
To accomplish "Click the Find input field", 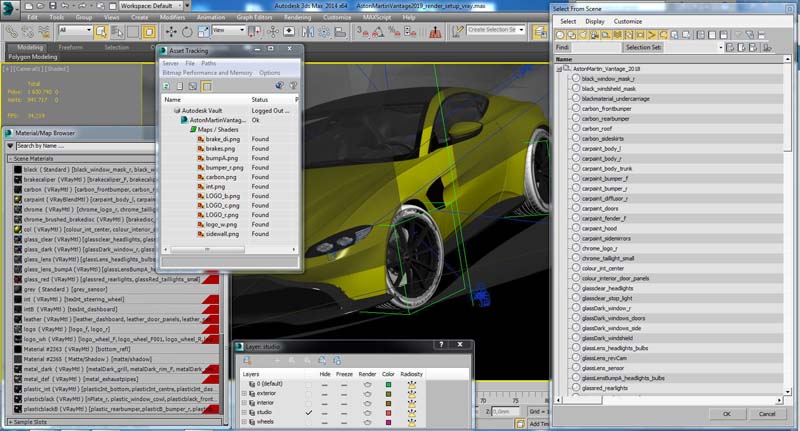I will click(x=595, y=47).
